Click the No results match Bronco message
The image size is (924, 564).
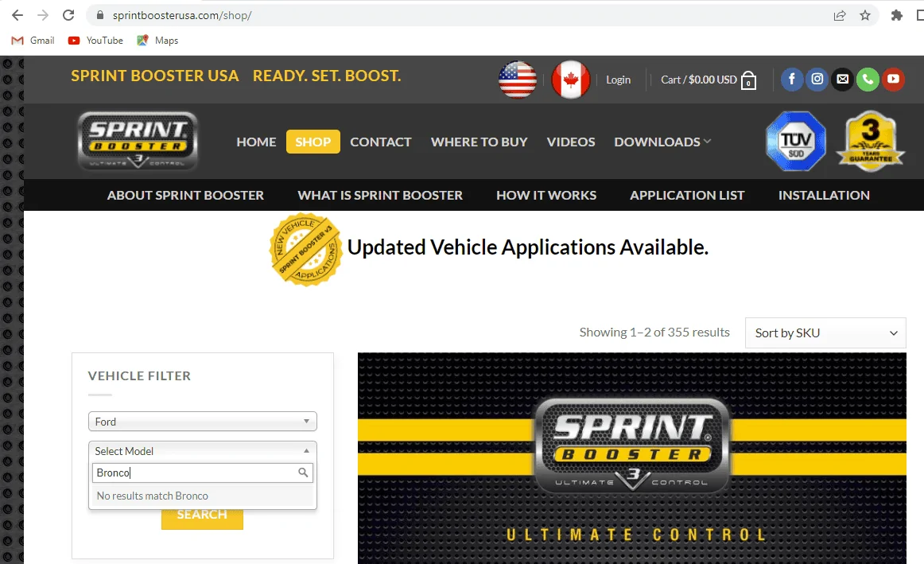pyautogui.click(x=203, y=496)
